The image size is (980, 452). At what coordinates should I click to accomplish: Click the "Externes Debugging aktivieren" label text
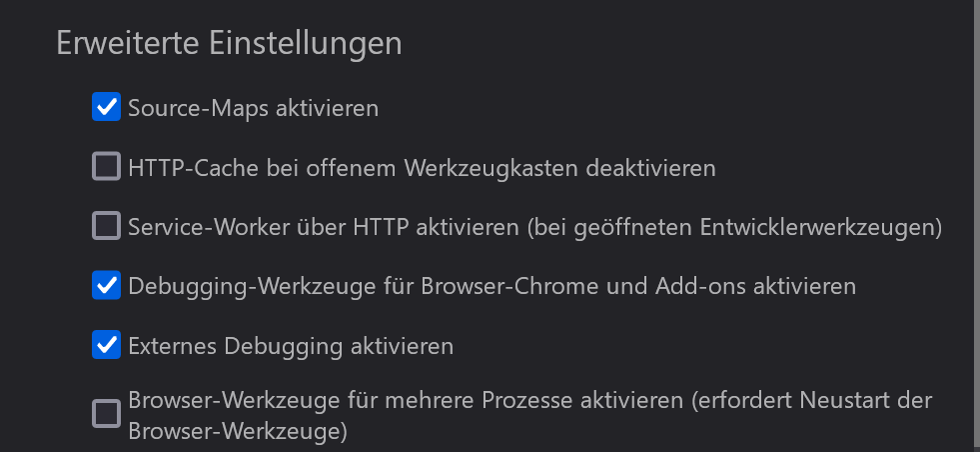tap(291, 347)
